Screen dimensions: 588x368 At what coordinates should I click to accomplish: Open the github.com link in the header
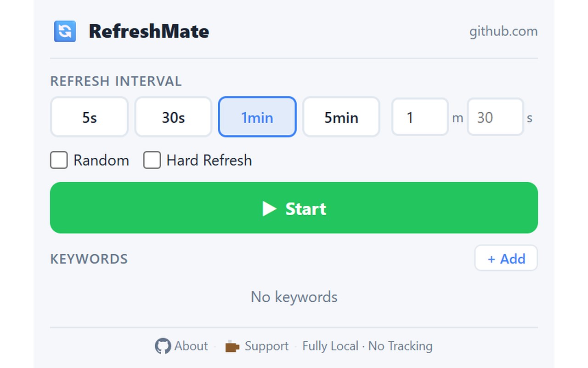(x=503, y=31)
